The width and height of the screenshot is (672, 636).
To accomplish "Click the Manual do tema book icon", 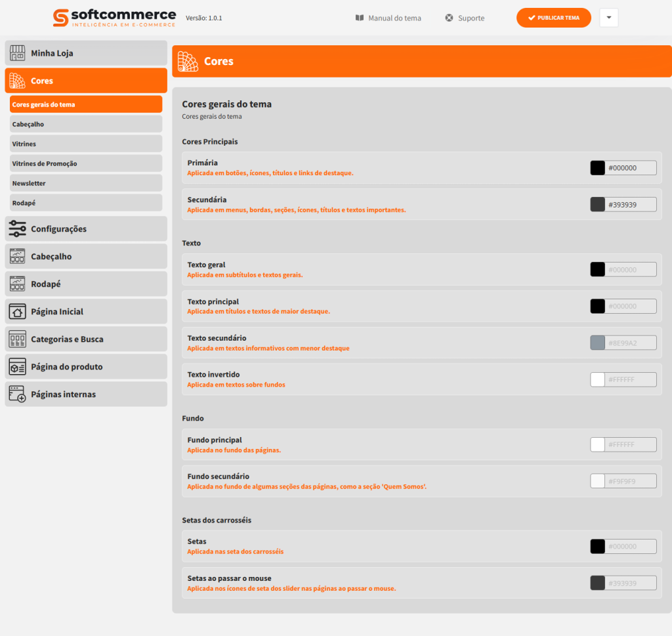I will click(360, 18).
